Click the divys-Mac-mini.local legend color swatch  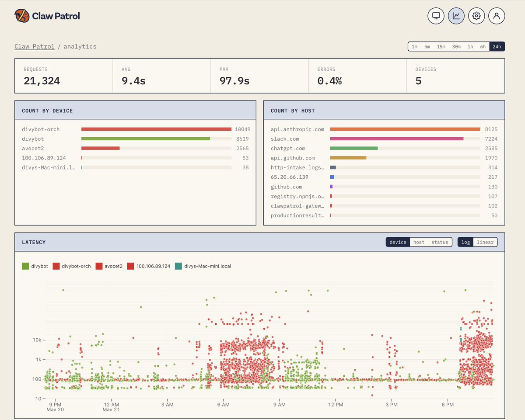(178, 266)
